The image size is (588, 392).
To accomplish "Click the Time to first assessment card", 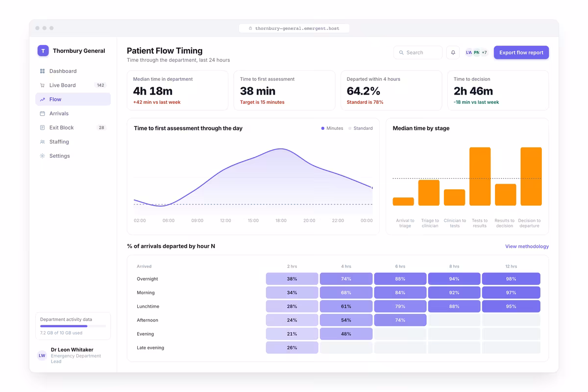I will pyautogui.click(x=284, y=91).
